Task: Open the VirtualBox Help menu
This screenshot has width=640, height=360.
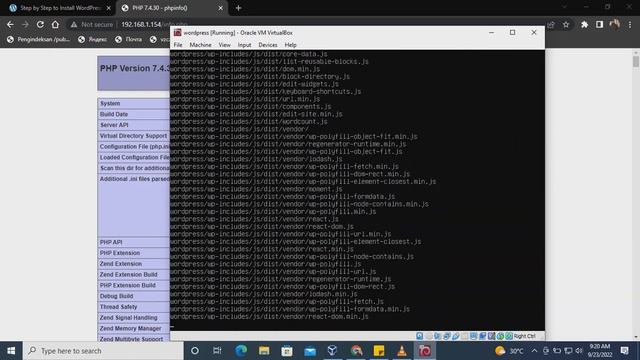Action: pos(291,45)
